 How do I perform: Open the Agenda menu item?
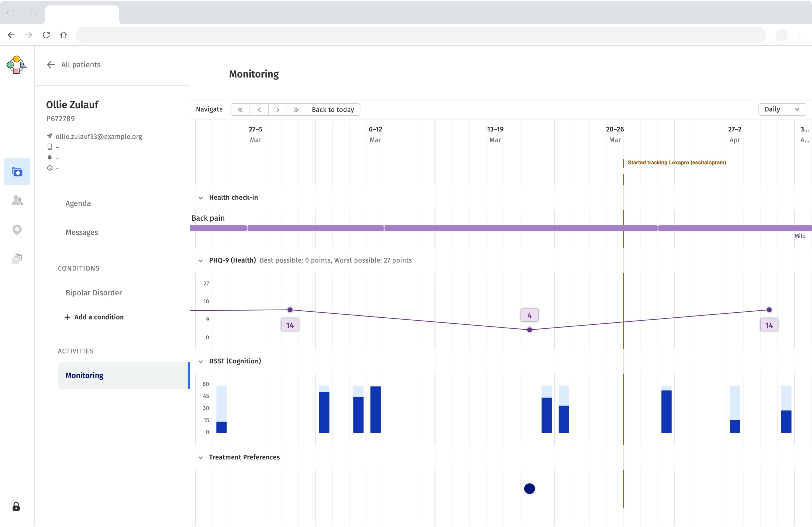point(78,203)
